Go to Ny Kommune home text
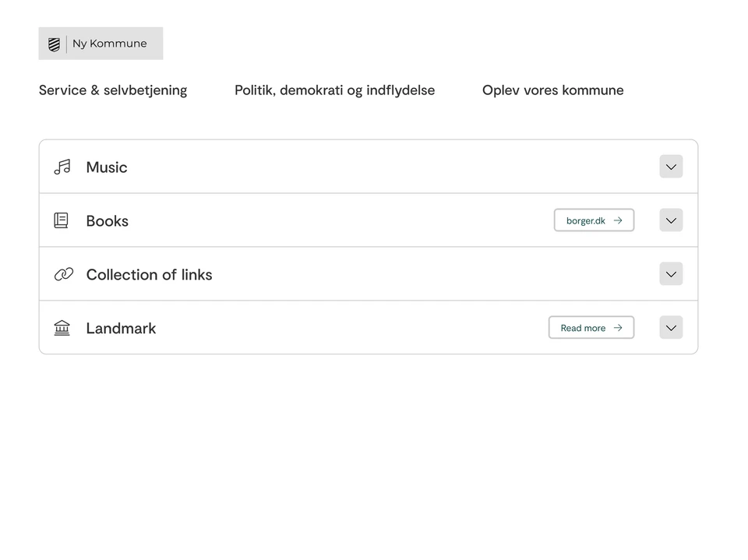 pos(109,44)
